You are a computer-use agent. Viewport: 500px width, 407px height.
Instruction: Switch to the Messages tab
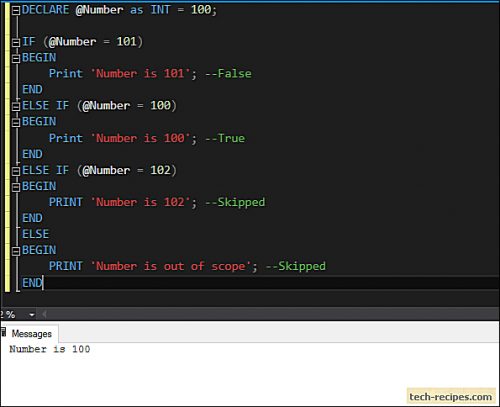31,334
